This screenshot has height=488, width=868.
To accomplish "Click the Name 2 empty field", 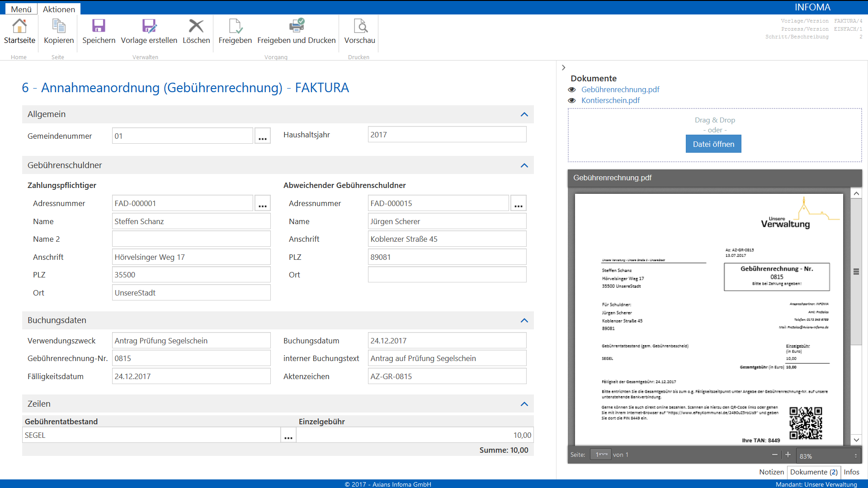I will (x=191, y=239).
